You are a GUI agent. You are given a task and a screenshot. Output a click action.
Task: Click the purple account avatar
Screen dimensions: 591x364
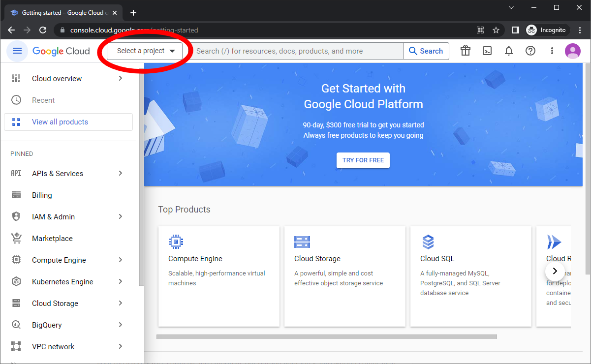(573, 51)
